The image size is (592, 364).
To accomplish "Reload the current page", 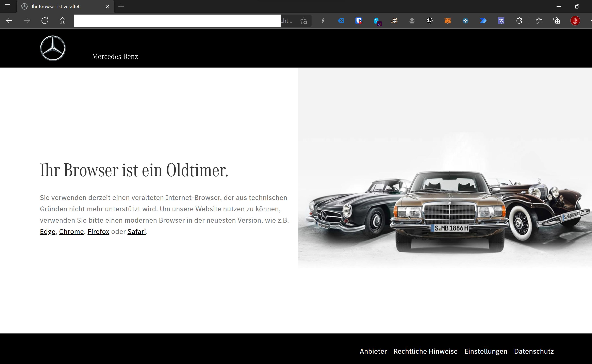I will click(x=45, y=21).
